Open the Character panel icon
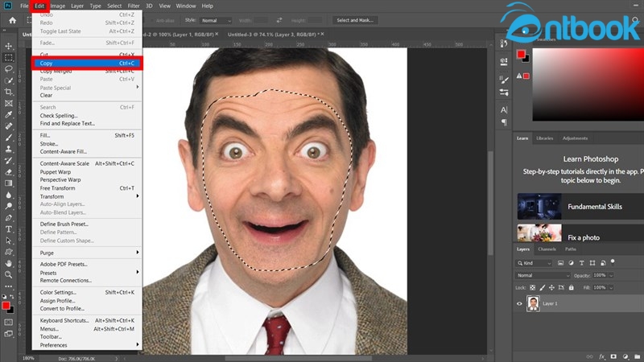The height and width of the screenshot is (362, 644). tap(504, 109)
